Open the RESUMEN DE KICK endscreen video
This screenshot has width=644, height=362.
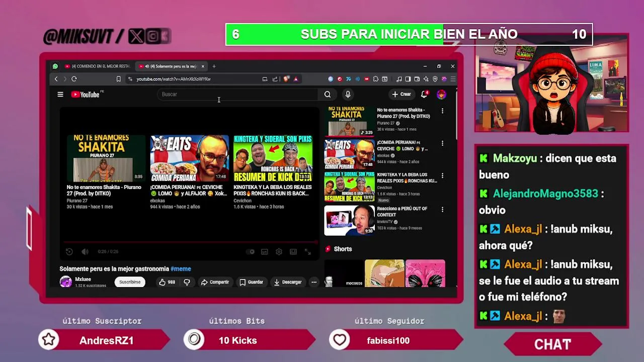click(x=273, y=158)
